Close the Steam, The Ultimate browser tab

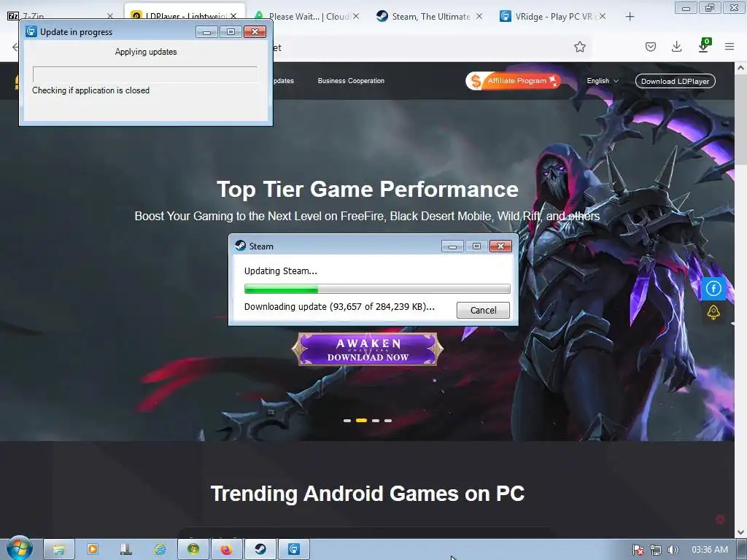[x=479, y=16]
